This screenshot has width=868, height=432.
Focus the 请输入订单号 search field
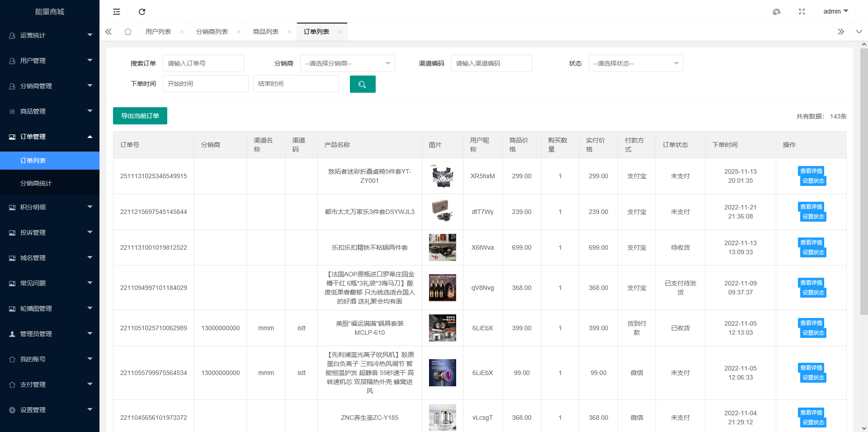(203, 63)
